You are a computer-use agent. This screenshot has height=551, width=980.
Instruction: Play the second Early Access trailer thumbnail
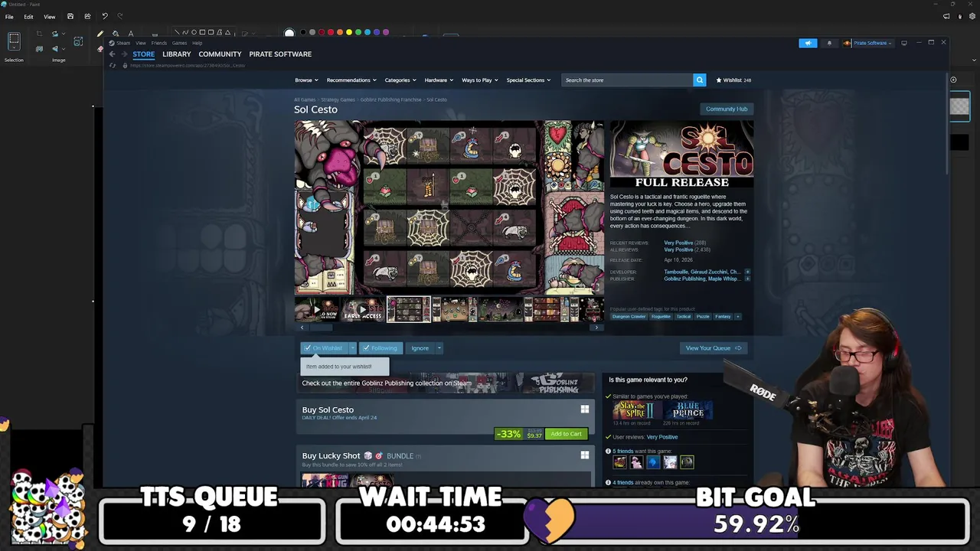(362, 309)
